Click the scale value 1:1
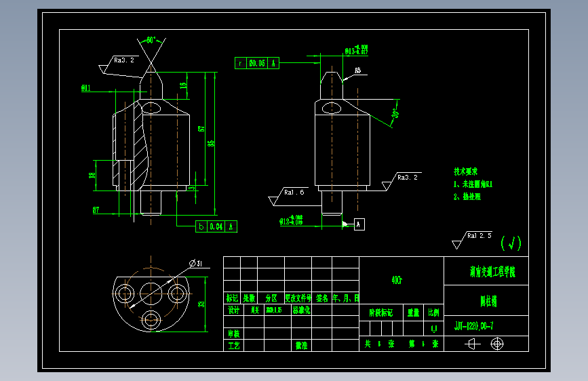Screen dimensions: 588x381 [433, 329]
